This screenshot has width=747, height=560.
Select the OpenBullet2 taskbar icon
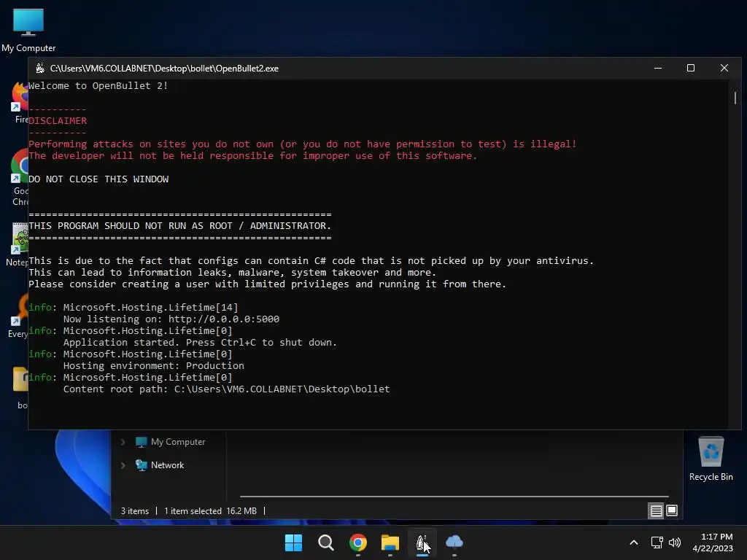(x=422, y=542)
